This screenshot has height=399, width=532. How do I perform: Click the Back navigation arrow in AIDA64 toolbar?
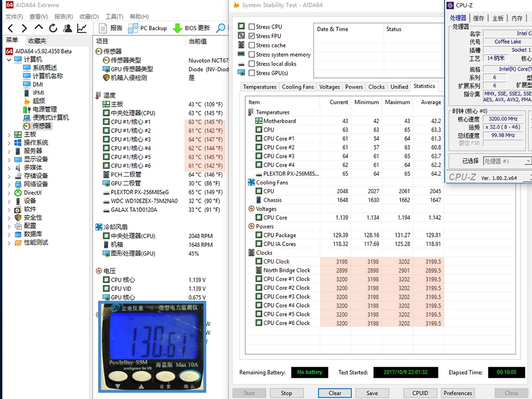(10, 28)
